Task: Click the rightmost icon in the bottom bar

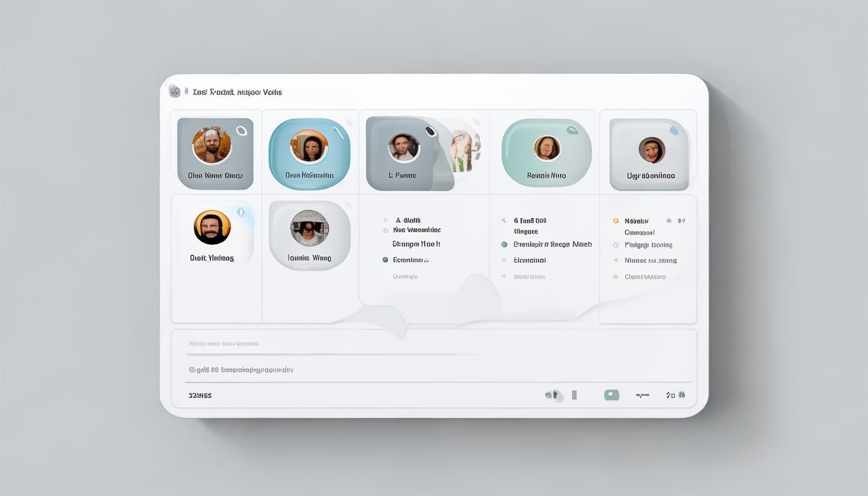Action: click(681, 395)
